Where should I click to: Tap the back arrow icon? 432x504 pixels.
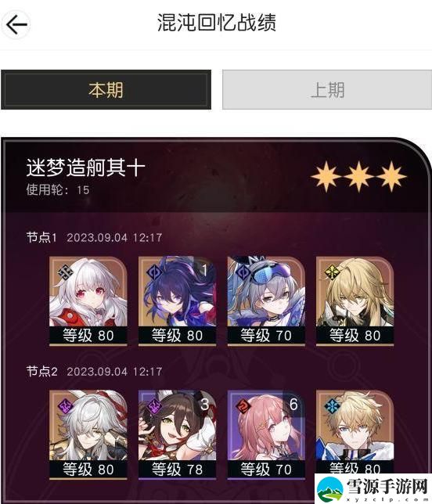point(16,25)
